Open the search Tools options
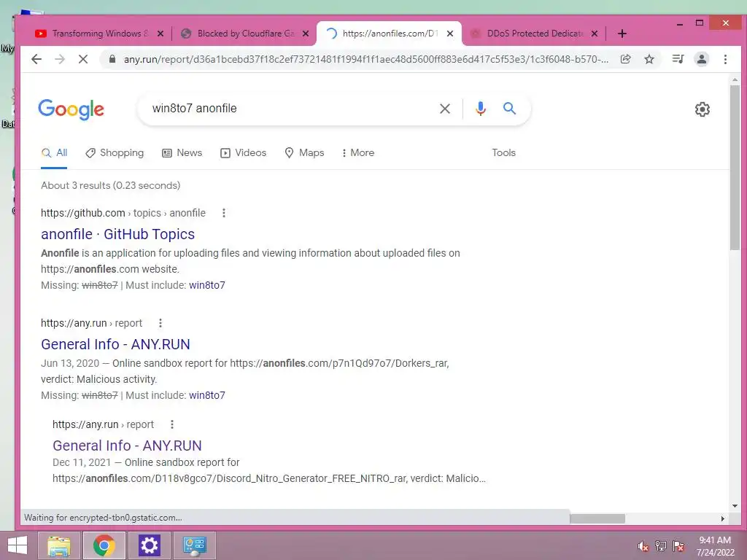Viewport: 747px width, 560px height. point(503,153)
